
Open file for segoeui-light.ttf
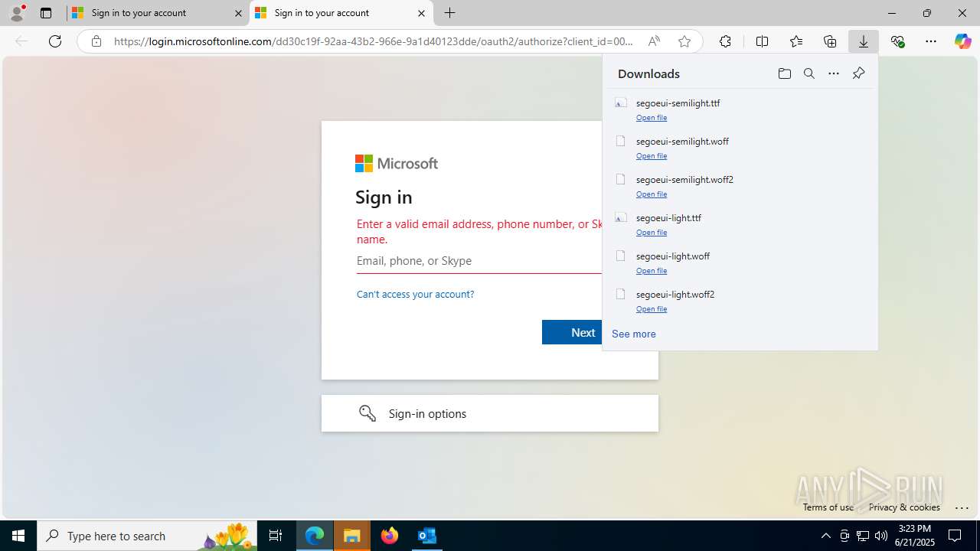pyautogui.click(x=652, y=233)
